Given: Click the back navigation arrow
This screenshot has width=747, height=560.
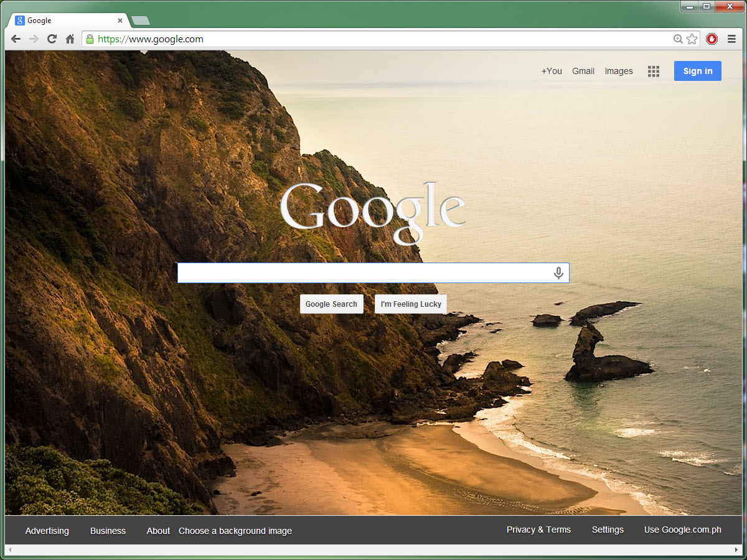Looking at the screenshot, I should point(16,39).
